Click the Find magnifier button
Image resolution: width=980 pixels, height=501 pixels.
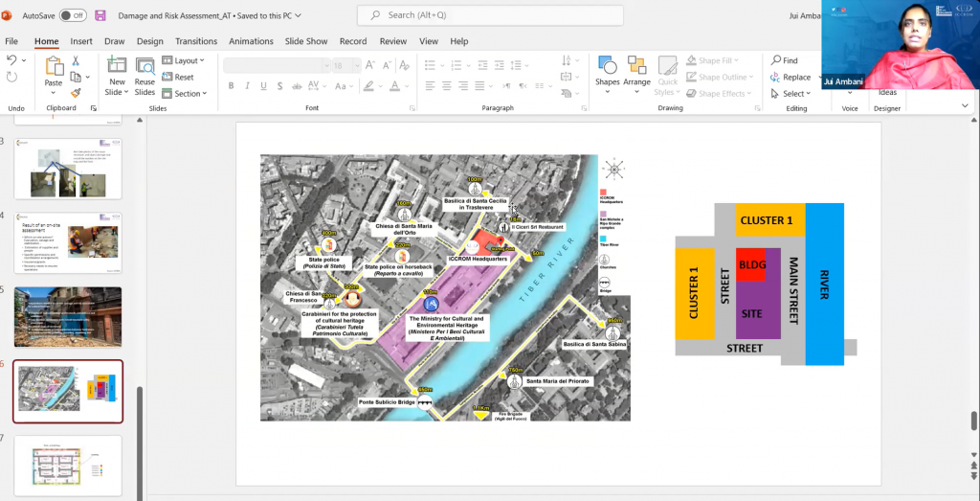[x=785, y=60]
